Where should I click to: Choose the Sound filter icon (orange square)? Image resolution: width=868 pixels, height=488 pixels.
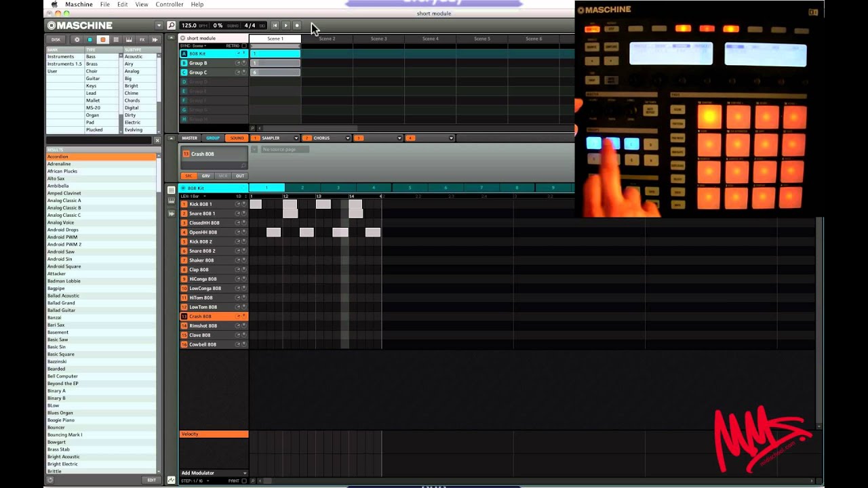(103, 40)
